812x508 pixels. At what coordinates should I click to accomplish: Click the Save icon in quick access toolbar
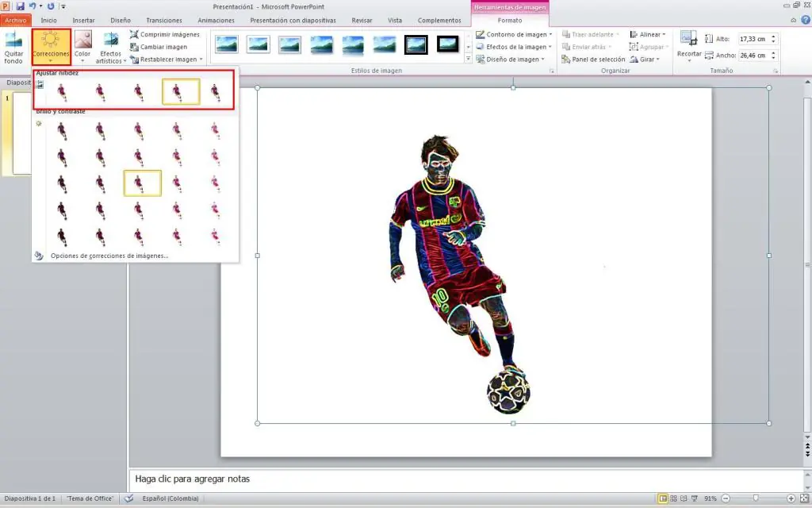(20, 6)
